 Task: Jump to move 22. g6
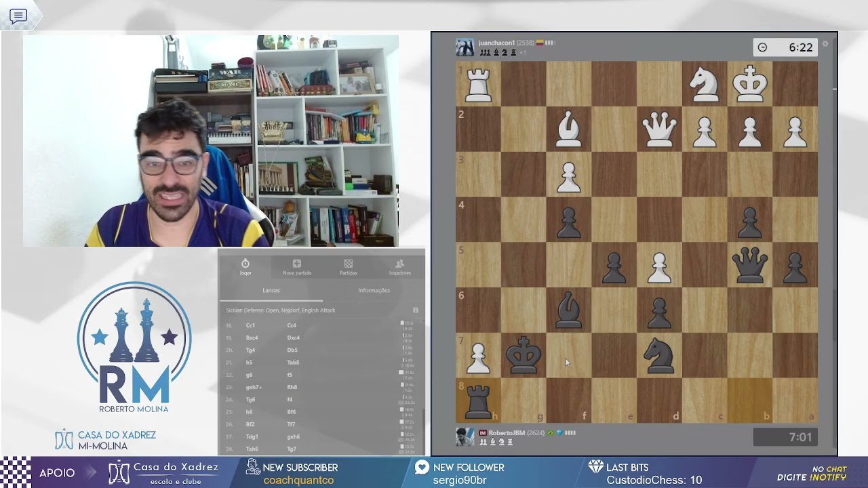coord(249,375)
